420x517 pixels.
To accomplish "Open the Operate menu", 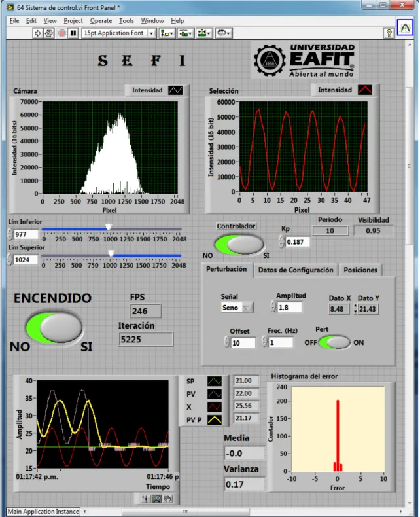I will pyautogui.click(x=101, y=21).
